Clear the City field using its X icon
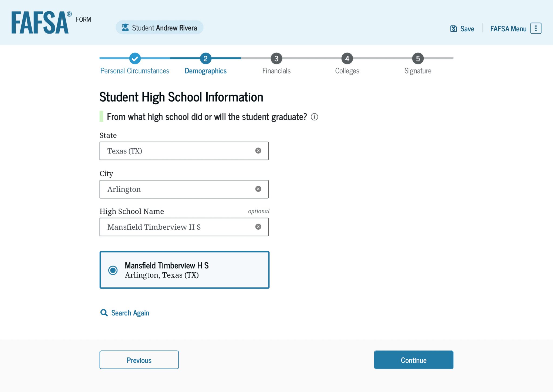 coord(258,189)
